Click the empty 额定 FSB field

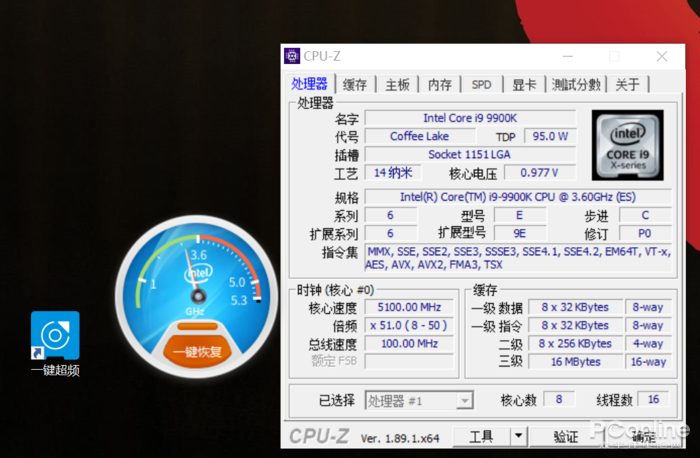coord(409,361)
